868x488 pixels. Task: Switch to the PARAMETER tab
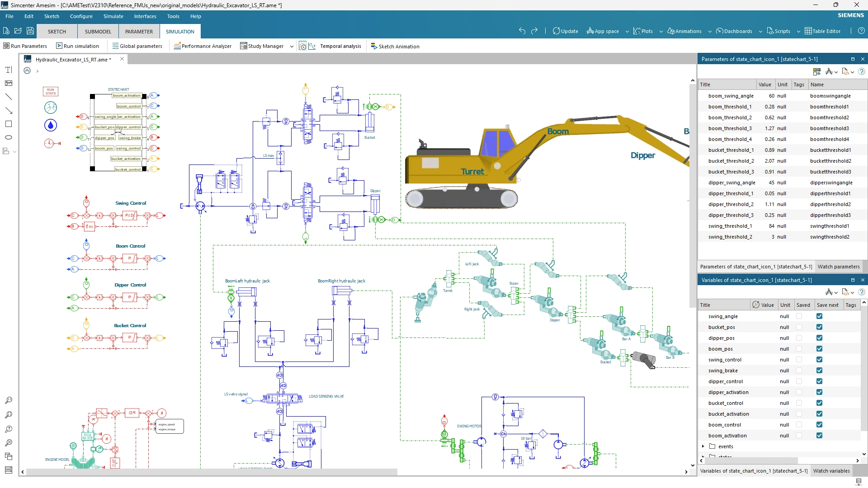pyautogui.click(x=139, y=32)
